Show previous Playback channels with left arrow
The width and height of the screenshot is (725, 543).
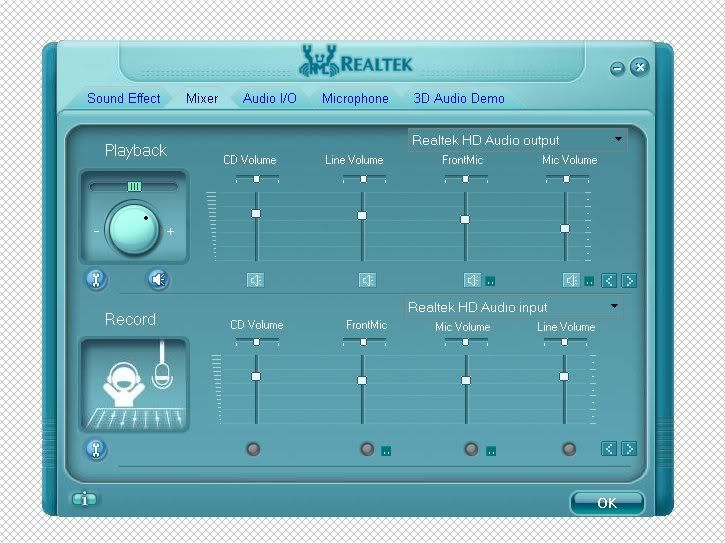tap(609, 280)
